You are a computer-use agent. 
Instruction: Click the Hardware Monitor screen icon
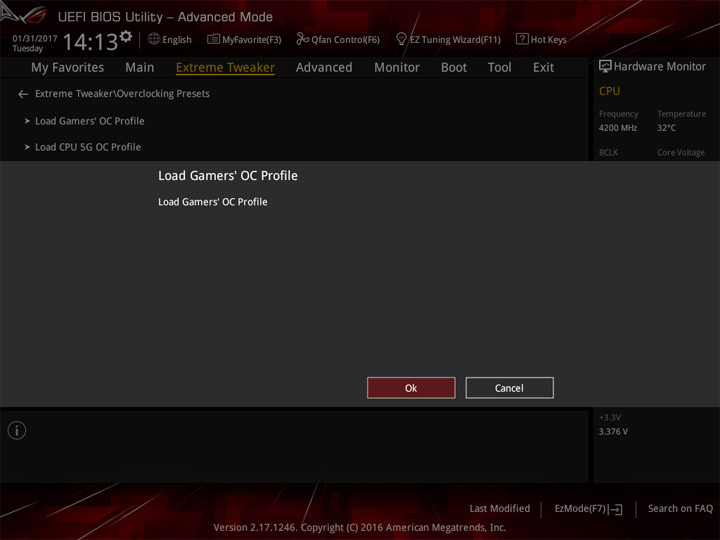pyautogui.click(x=605, y=66)
